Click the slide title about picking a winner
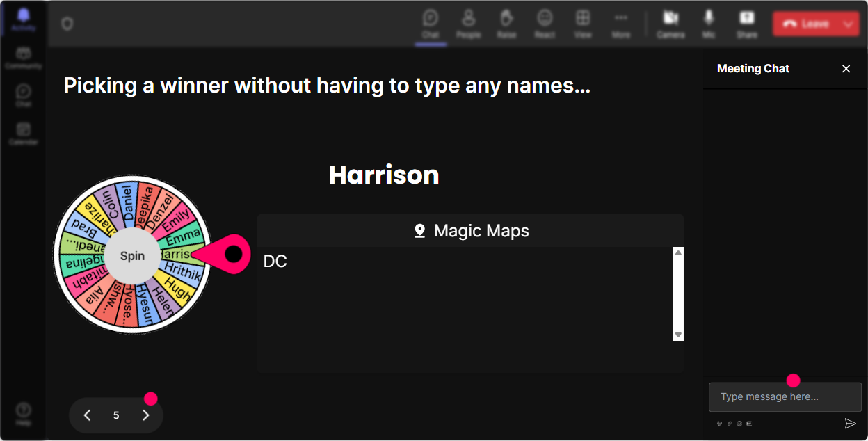Image resolution: width=868 pixels, height=441 pixels. (327, 86)
